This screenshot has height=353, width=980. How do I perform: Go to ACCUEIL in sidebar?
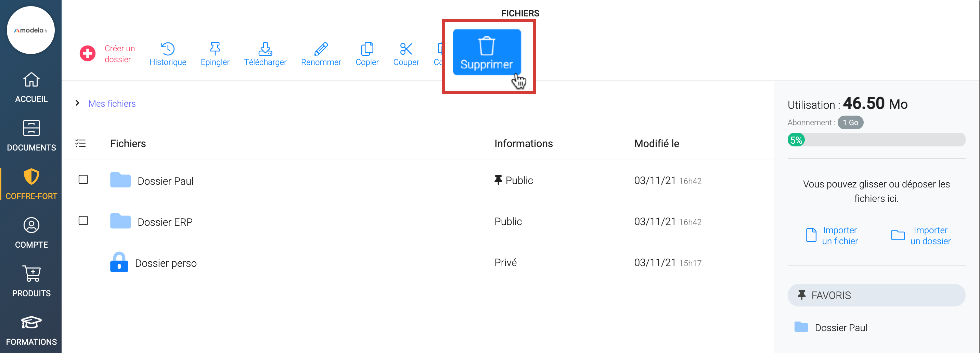coord(31,88)
